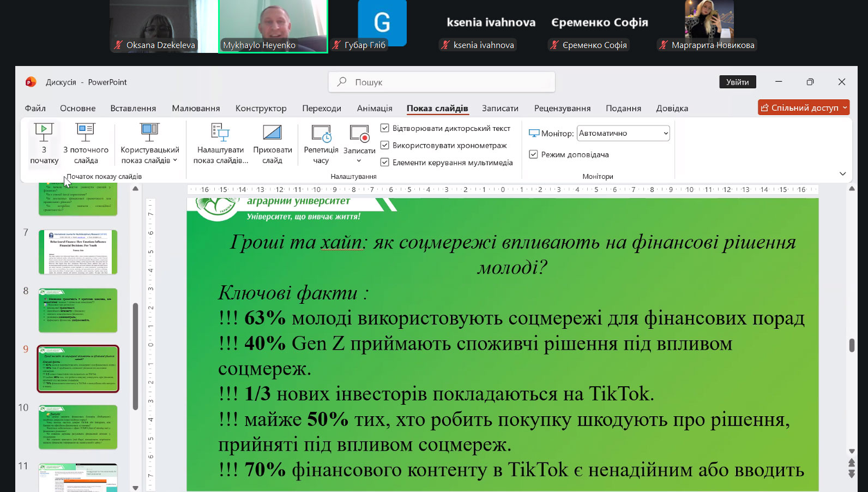Start slideshow from current slide icon
The height and width of the screenshot is (492, 868).
pos(86,133)
